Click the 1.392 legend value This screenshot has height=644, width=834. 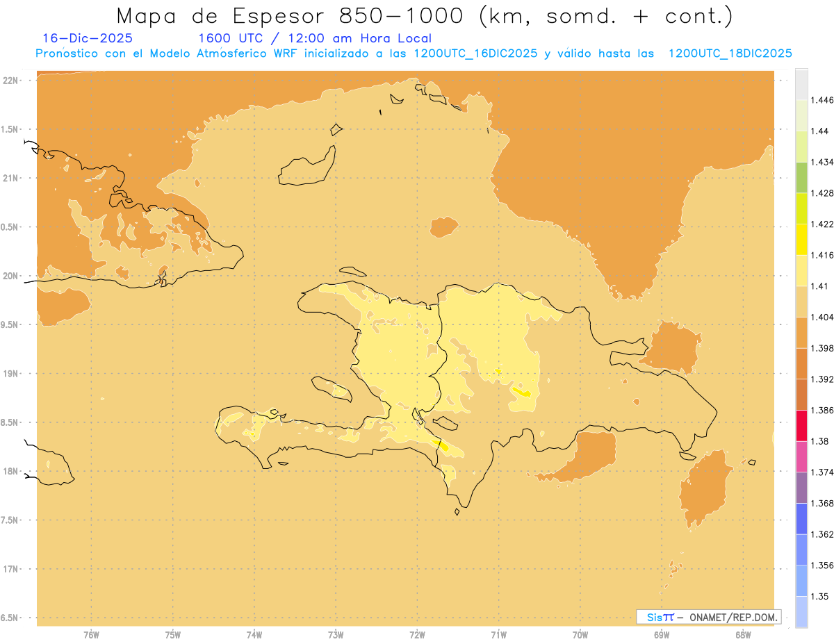[822, 379]
